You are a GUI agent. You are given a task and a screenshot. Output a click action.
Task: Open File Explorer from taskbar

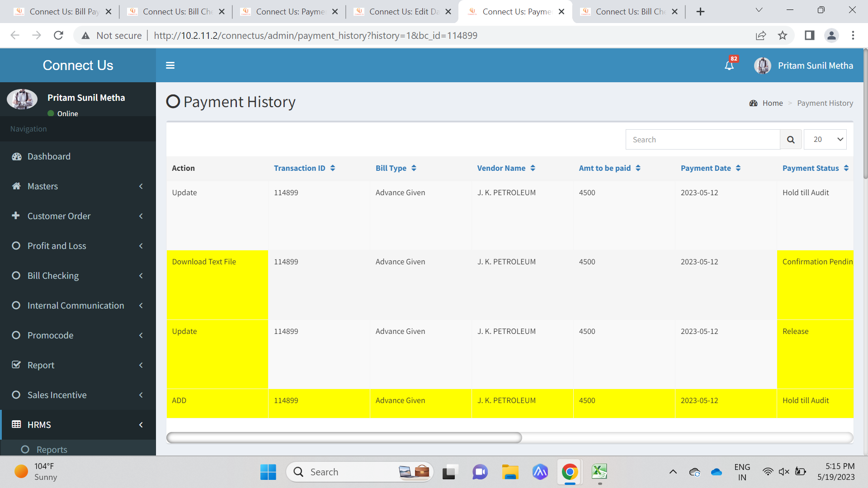point(510,472)
